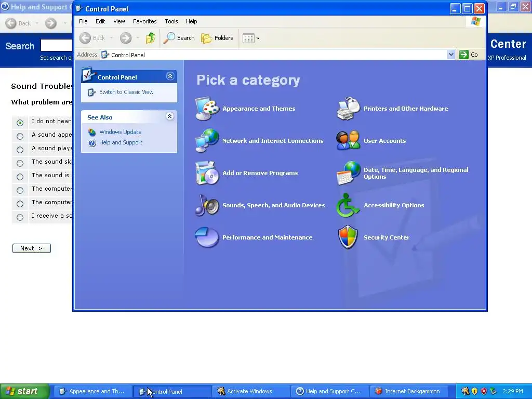Viewport: 532px width, 399px height.
Task: Toggle the Folders pane button
Action: point(217,38)
